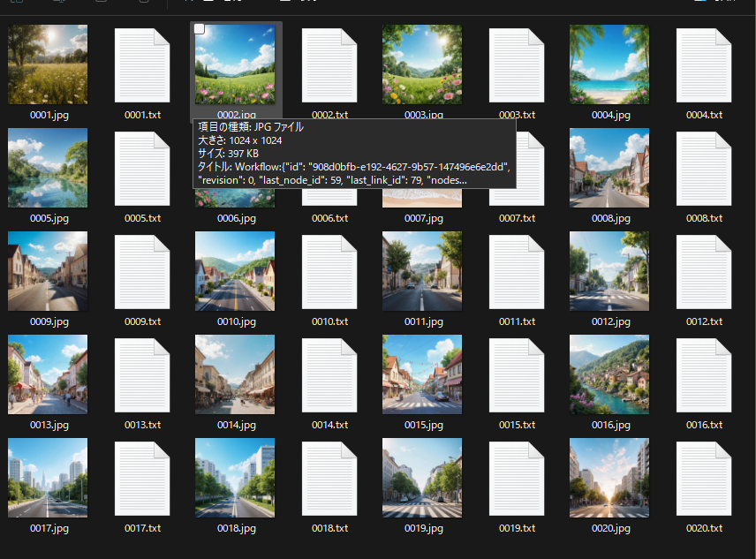Select the 0009.txt text file icon
Viewport: 756px width, 559px height.
tap(142, 272)
